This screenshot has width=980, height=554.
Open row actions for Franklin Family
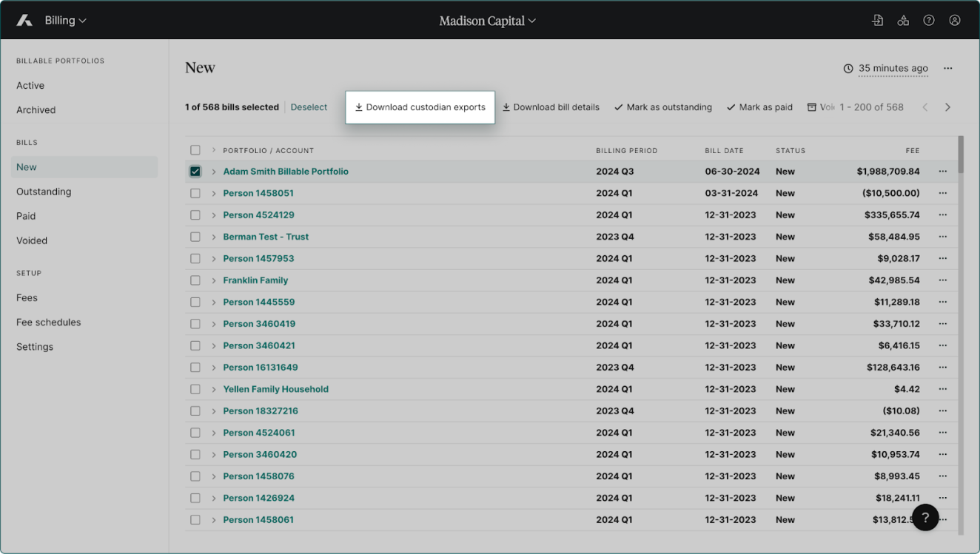click(x=942, y=280)
